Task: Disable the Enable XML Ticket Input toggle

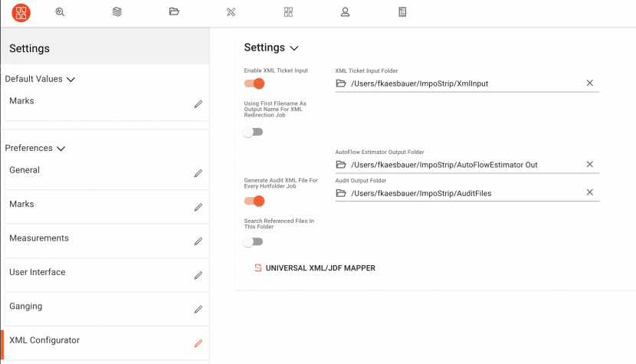Action: click(254, 84)
